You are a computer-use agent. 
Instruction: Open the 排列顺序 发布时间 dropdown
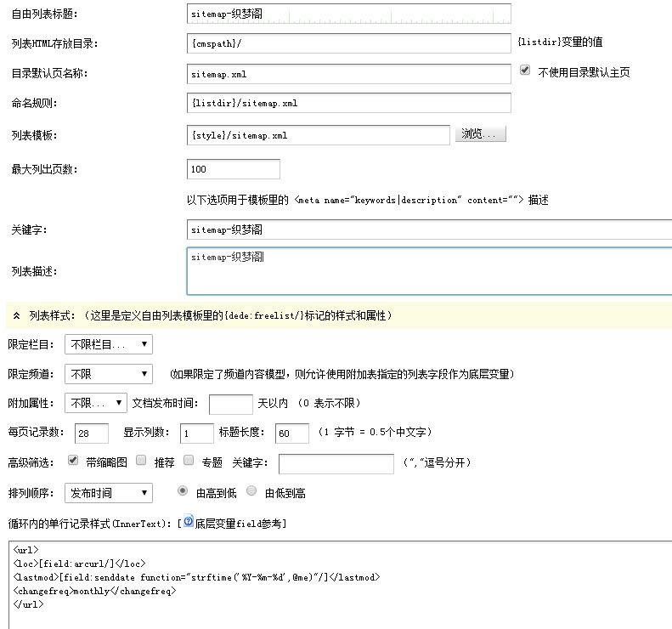point(109,492)
